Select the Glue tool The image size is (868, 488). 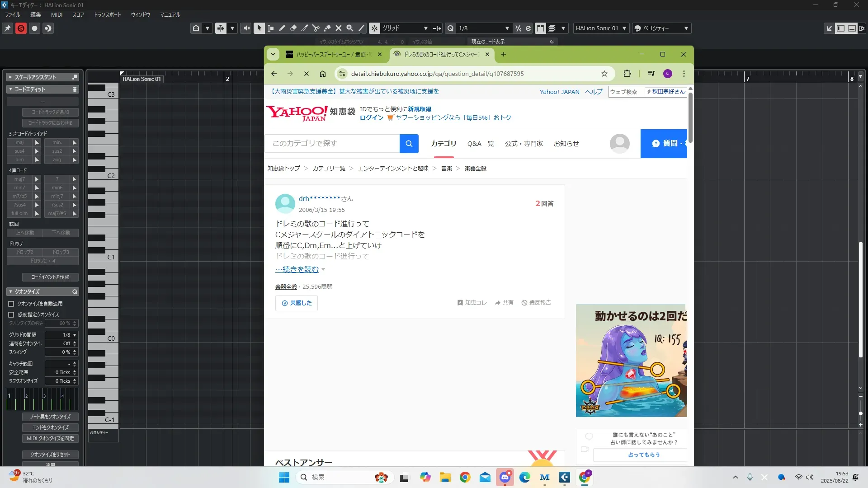327,28
